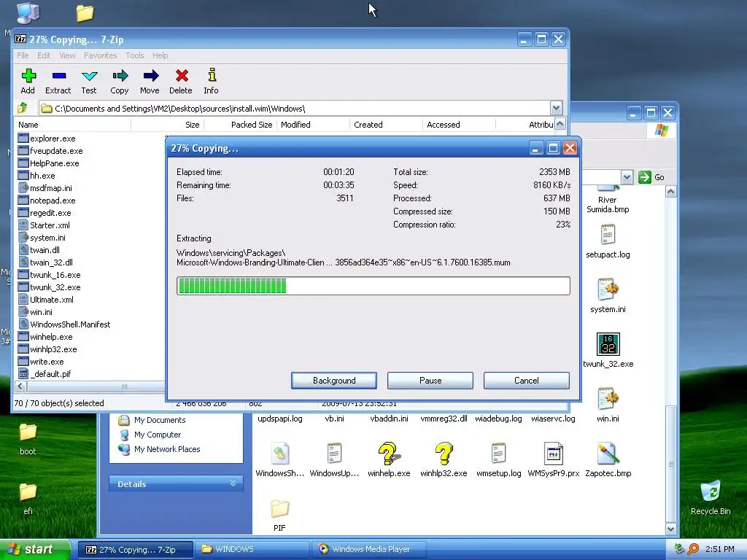Click the Move toolbar icon
This screenshot has width=747, height=560.
(x=150, y=81)
